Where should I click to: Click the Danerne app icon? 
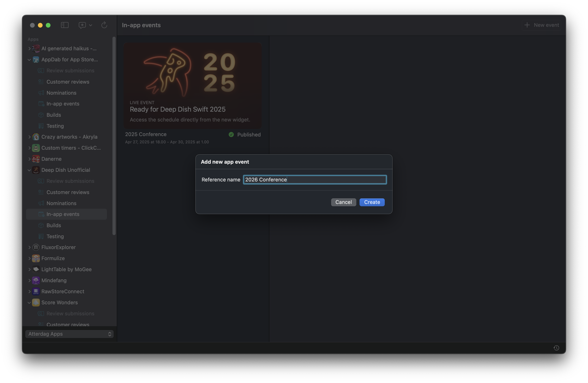click(36, 159)
